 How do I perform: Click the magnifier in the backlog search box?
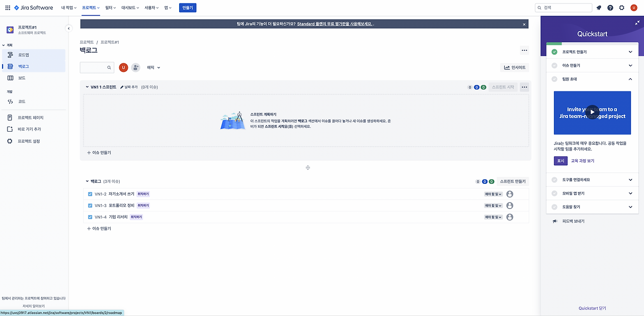tap(109, 67)
